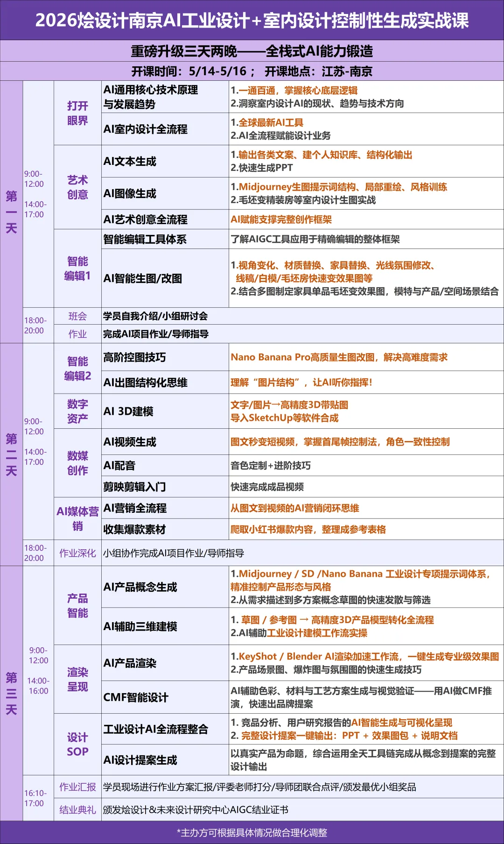Click the '班会' row label

click(x=77, y=316)
